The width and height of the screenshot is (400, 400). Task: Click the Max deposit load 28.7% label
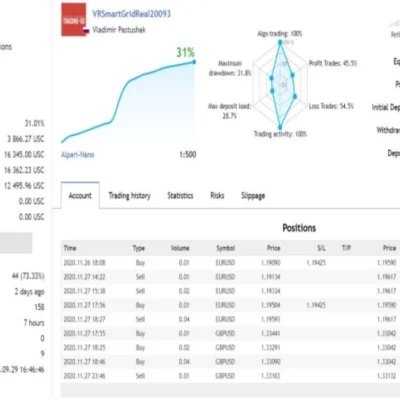point(229,111)
